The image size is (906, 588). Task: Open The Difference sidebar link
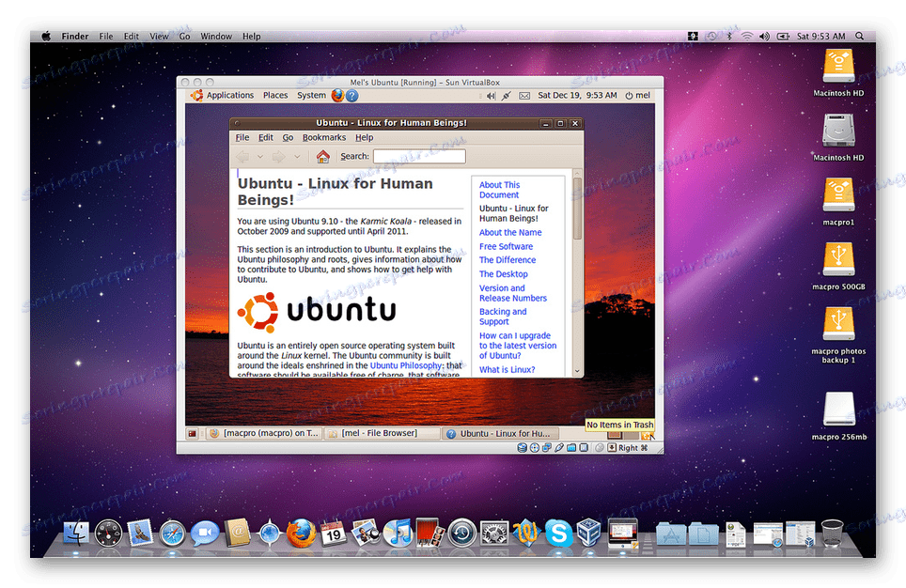[x=508, y=260]
